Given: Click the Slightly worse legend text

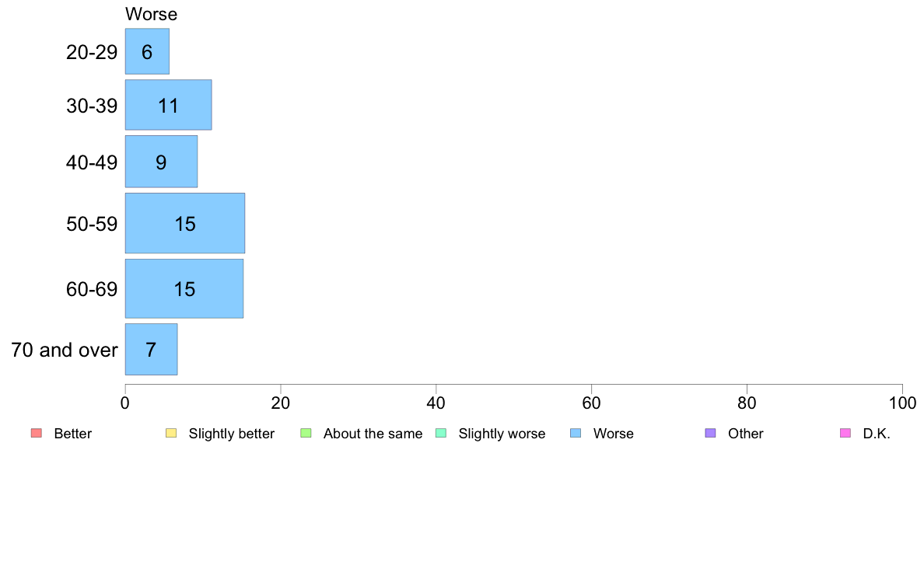Looking at the screenshot, I should tap(502, 434).
